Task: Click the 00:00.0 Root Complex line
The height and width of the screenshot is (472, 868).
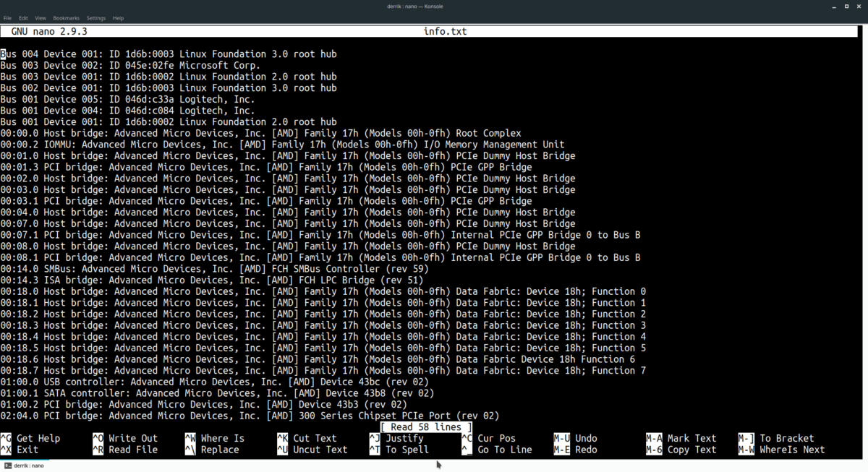Action: click(260, 133)
